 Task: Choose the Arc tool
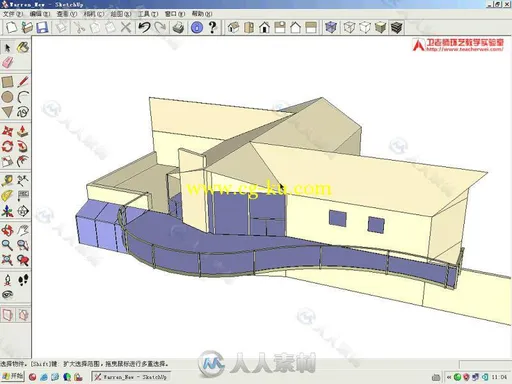(x=23, y=97)
